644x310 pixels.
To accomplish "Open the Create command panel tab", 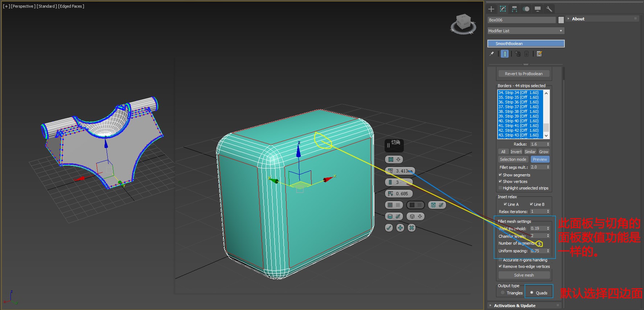I will click(x=491, y=9).
